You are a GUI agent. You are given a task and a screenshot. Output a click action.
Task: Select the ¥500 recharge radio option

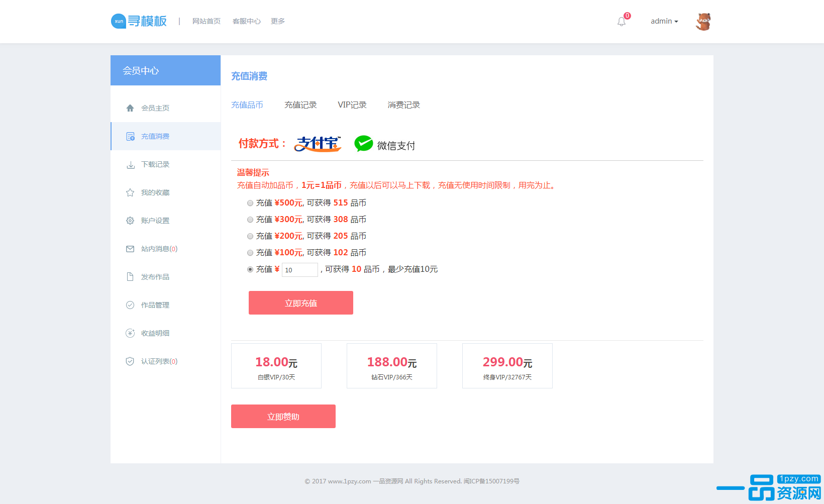(250, 203)
